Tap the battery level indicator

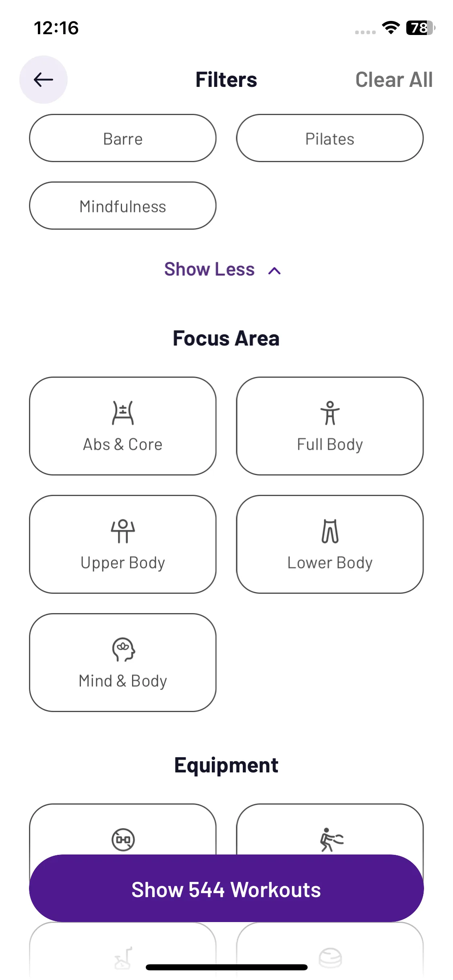coord(421,28)
